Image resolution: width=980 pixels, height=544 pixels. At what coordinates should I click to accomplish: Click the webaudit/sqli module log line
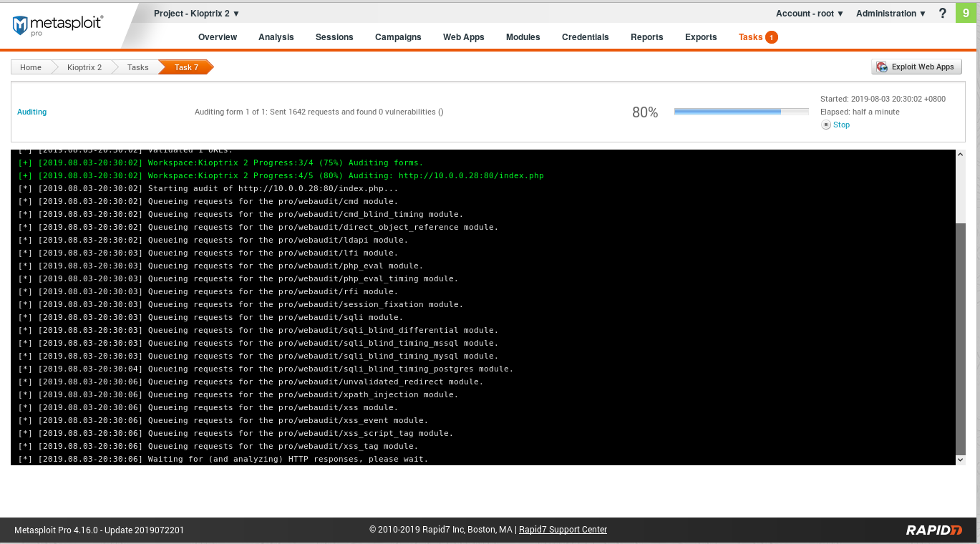click(x=211, y=317)
